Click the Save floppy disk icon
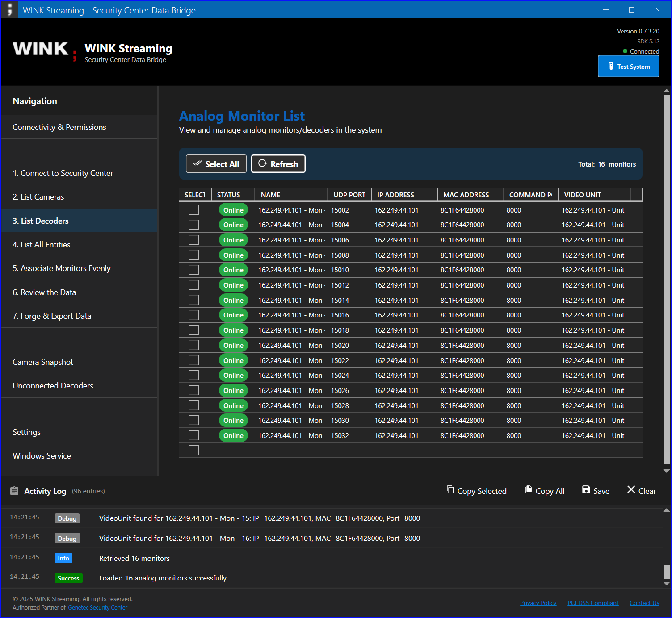This screenshot has height=618, width=672. pyautogui.click(x=586, y=490)
